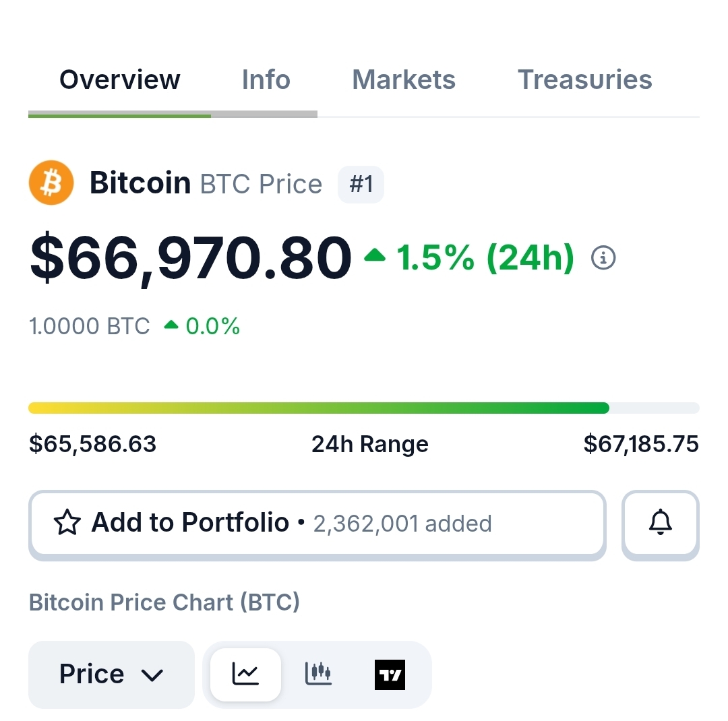728x721 pixels.
Task: Switch to the Info tab
Action: point(266,80)
